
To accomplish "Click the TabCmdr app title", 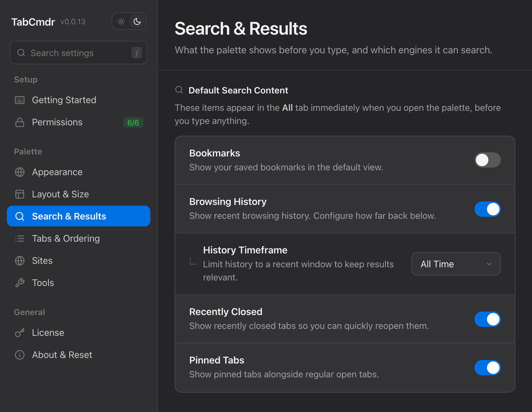I will [33, 22].
